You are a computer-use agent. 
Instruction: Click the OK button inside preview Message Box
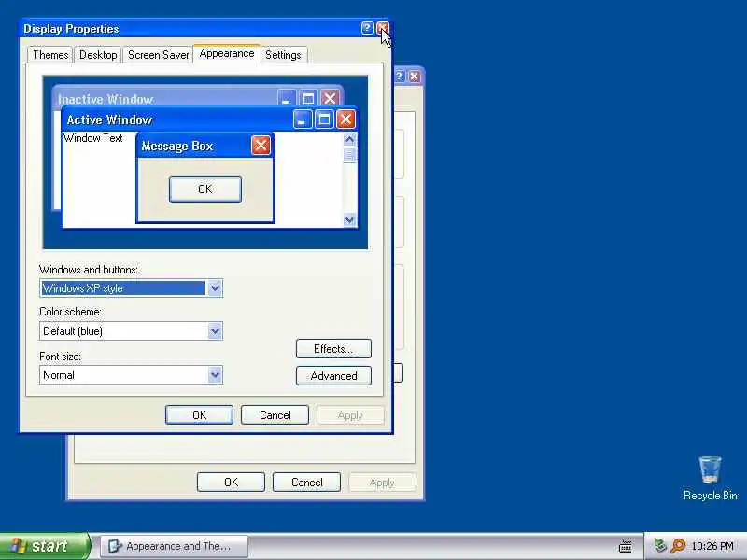(205, 189)
